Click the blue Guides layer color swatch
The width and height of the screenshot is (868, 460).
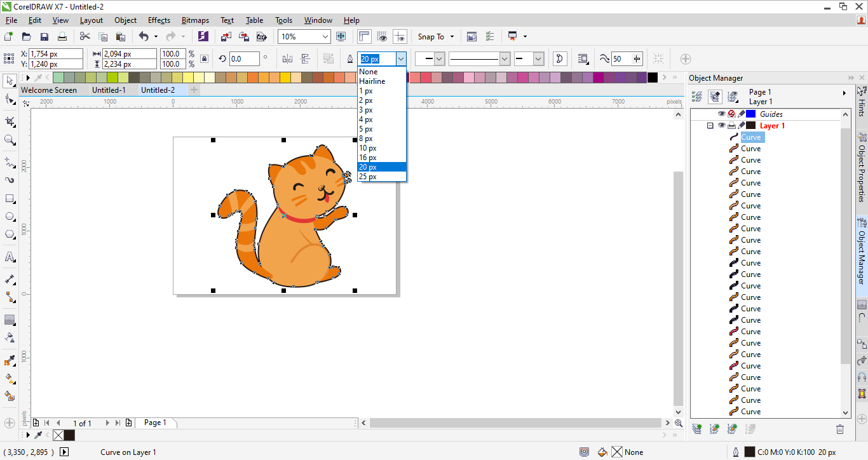[750, 113]
